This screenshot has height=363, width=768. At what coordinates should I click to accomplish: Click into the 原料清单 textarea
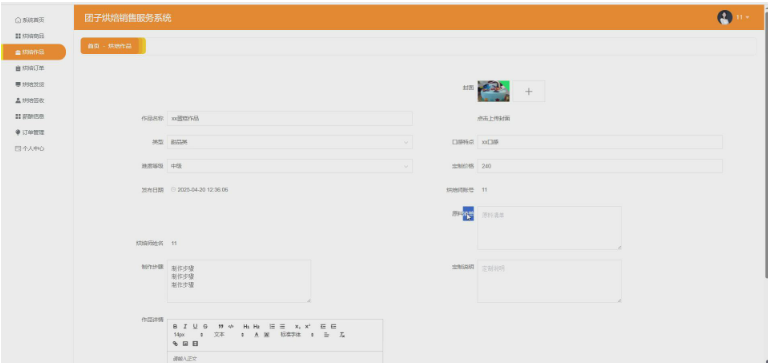(550, 228)
